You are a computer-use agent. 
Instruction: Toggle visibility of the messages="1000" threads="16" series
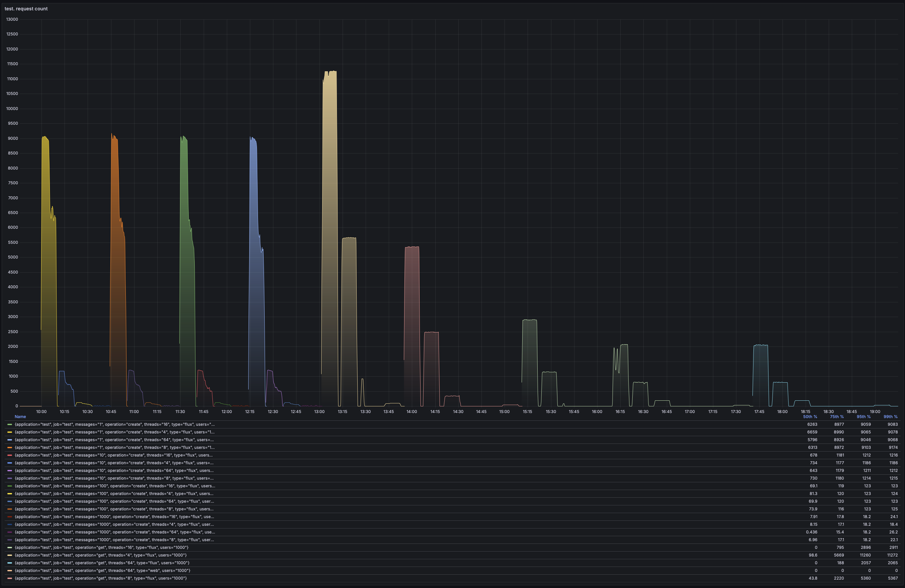click(114, 516)
